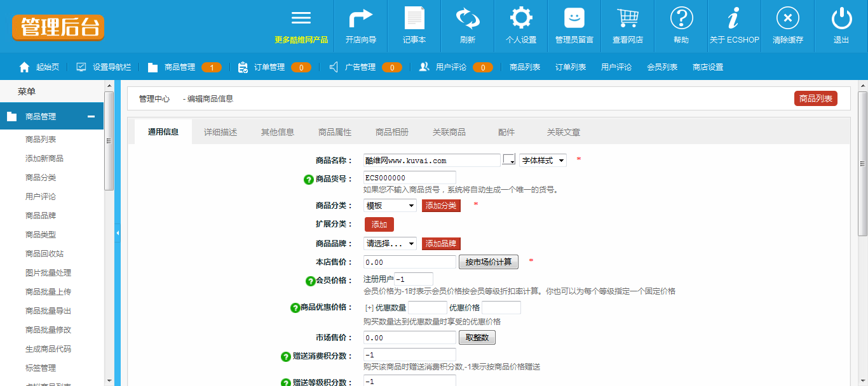Open the 字体样式 dropdown
The image size is (868, 386).
(543, 161)
